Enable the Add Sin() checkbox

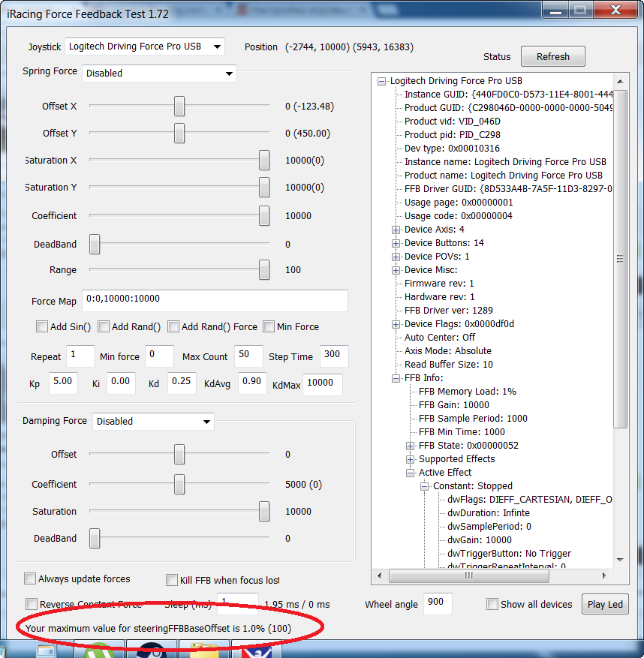click(42, 326)
